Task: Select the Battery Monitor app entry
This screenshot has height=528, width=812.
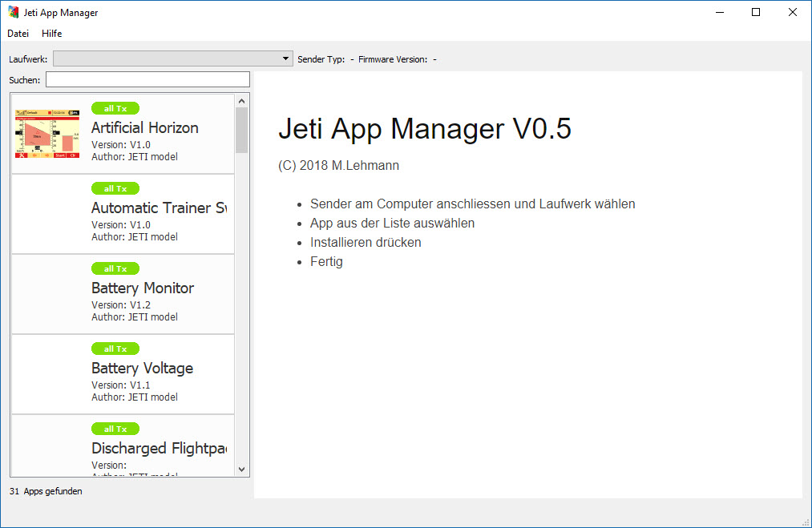Action: 123,294
